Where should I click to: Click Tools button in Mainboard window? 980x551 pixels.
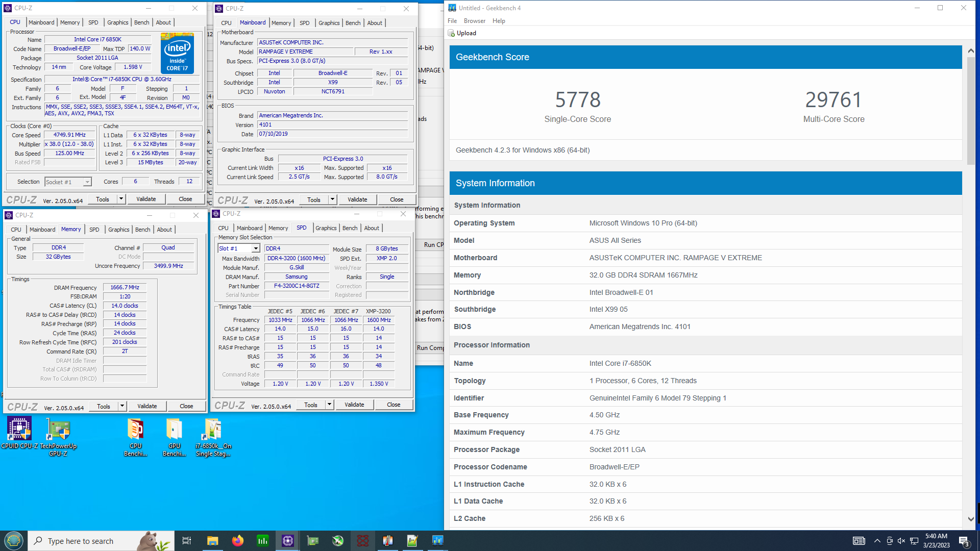pos(314,199)
